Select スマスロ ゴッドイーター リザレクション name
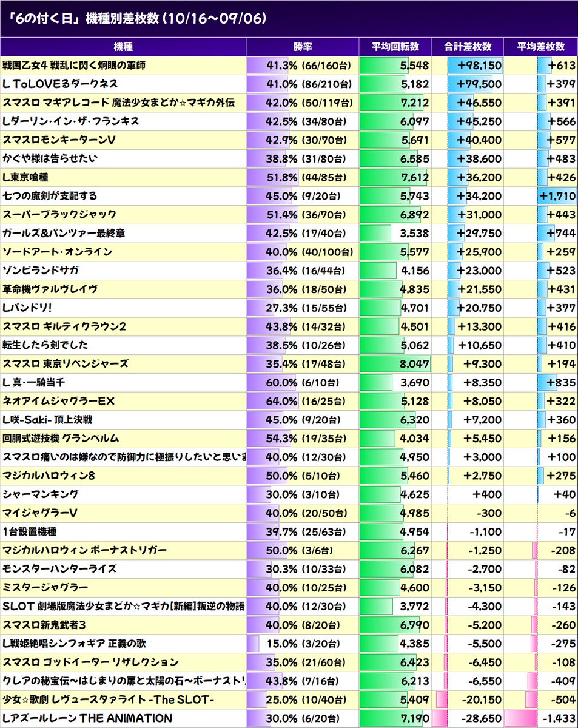The image size is (578, 728). [x=90, y=662]
